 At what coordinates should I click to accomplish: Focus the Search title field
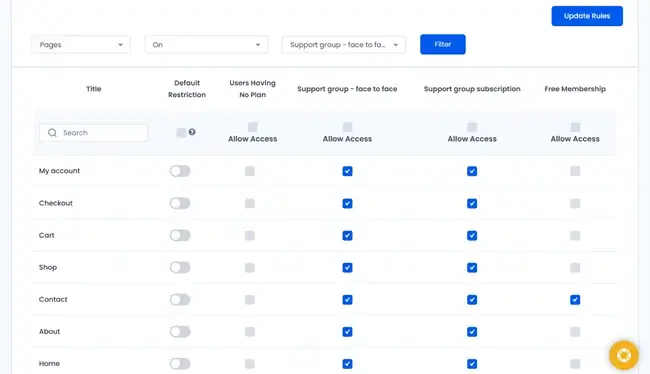94,133
